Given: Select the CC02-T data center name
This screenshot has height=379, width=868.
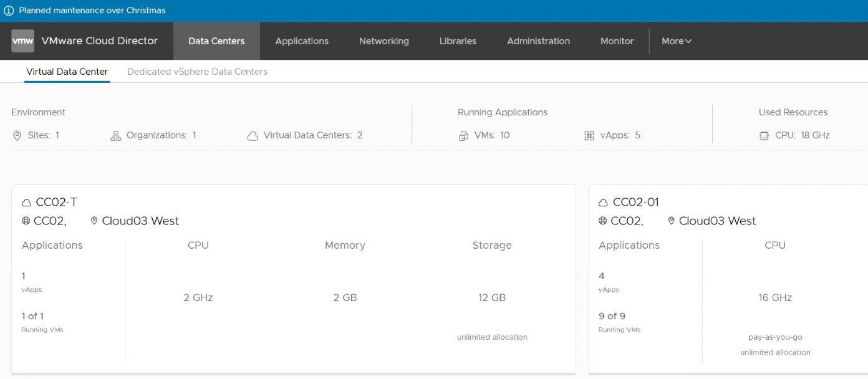Looking at the screenshot, I should 54,201.
